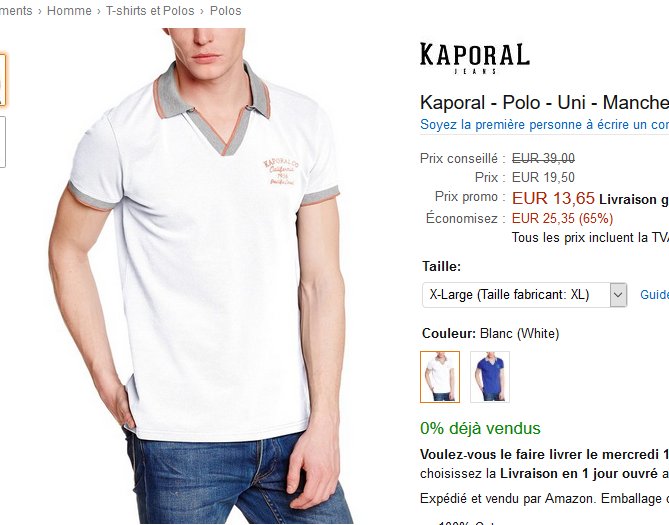Open the size Guide link
Viewport: 669px width, 525px height.
[x=654, y=295]
